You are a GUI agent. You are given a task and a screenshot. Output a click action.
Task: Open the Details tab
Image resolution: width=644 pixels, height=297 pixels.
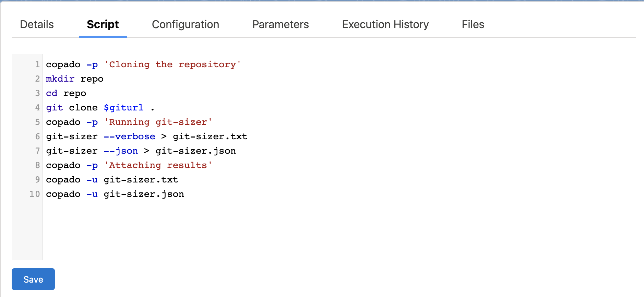pyautogui.click(x=37, y=24)
